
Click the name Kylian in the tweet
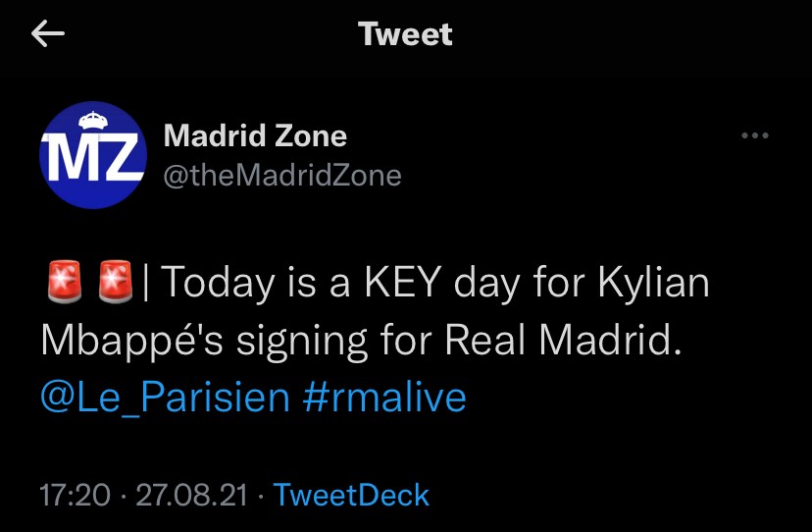tap(651, 284)
